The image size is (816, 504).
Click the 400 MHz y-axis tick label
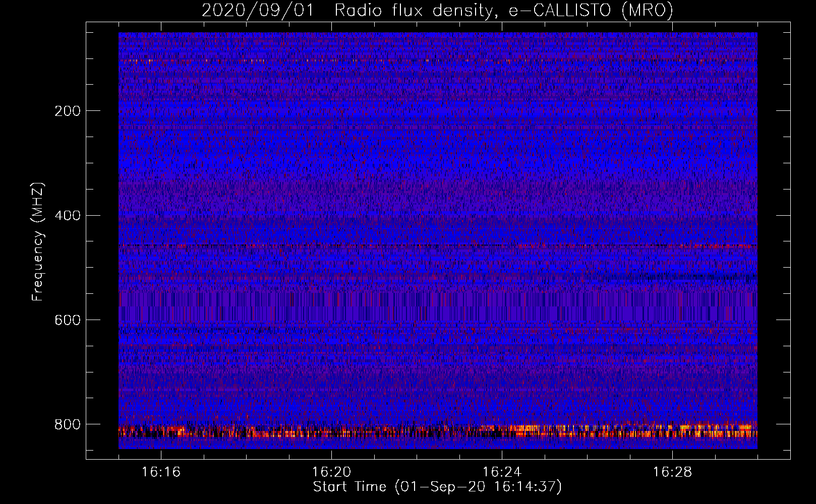tap(67, 216)
